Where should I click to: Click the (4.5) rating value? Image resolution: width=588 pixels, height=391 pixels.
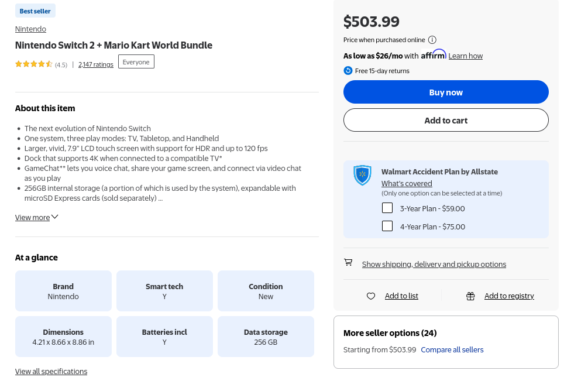[61, 65]
